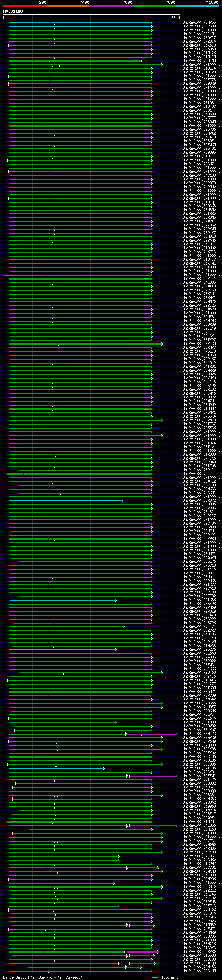Open UniRef100_B5X5S8 hit label
This screenshot has width=222, height=980.
tap(199, 45)
